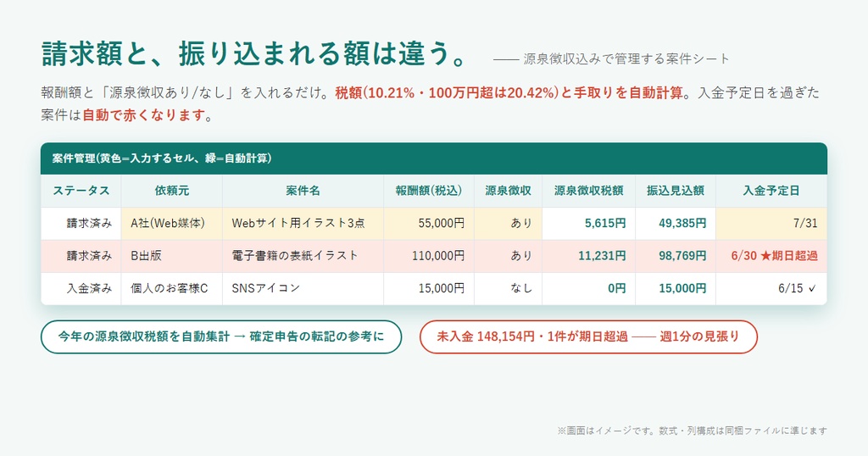Screen dimensions: 868x456
Task: Select the 依頼元 column header
Action: pyautogui.click(x=171, y=191)
